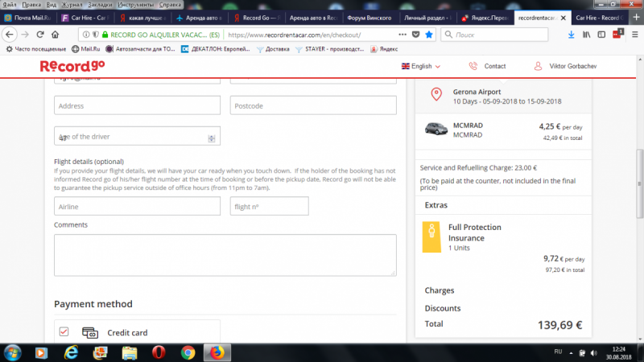Bookmark this page with the star icon
This screenshot has height=362, width=644.
[x=429, y=35]
